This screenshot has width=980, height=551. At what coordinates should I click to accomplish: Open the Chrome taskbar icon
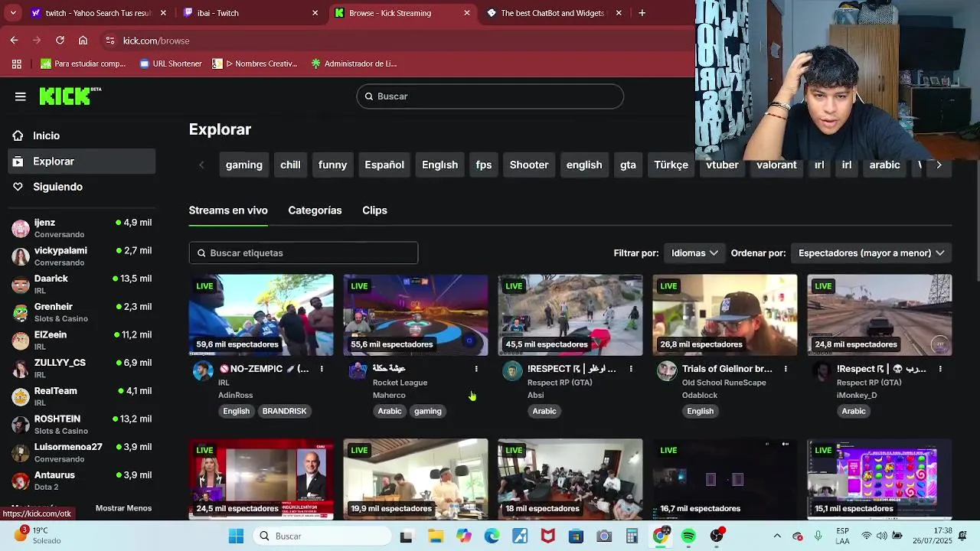[660, 536]
